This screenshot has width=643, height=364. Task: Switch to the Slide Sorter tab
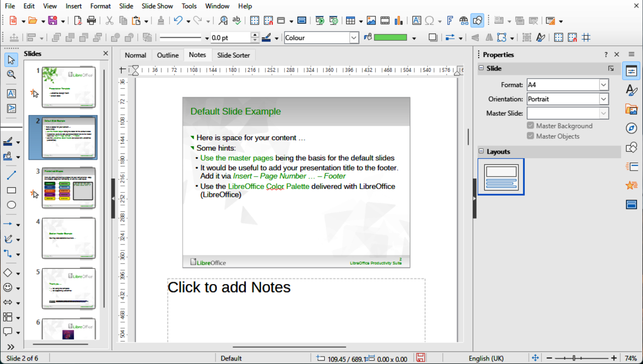(x=233, y=55)
